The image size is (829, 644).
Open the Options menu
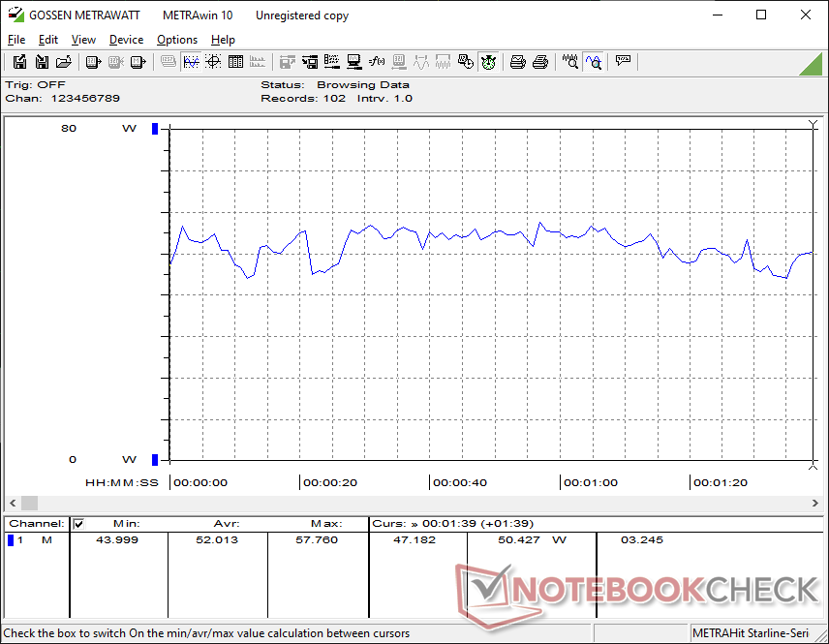(177, 40)
